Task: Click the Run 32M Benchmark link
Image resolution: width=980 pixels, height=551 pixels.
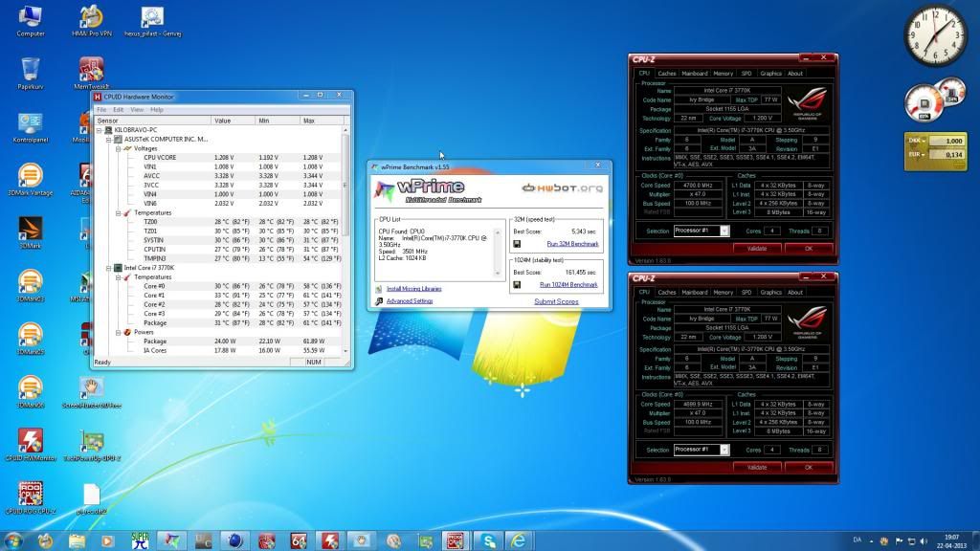Action: [x=572, y=244]
